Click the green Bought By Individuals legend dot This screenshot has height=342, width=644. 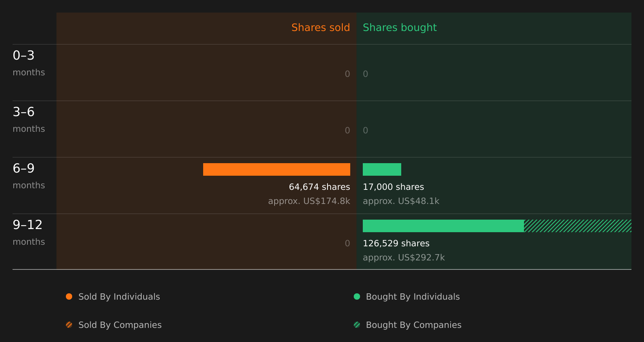[357, 297]
